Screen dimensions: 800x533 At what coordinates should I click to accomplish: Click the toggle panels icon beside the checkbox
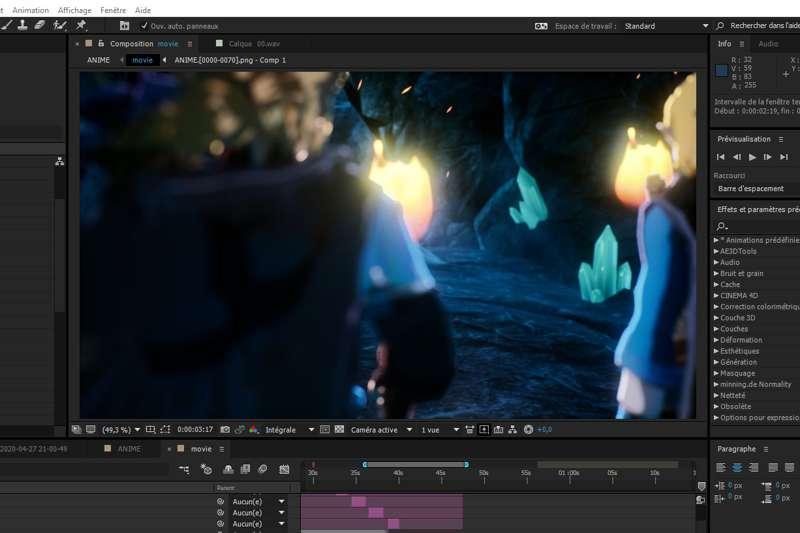(124, 26)
